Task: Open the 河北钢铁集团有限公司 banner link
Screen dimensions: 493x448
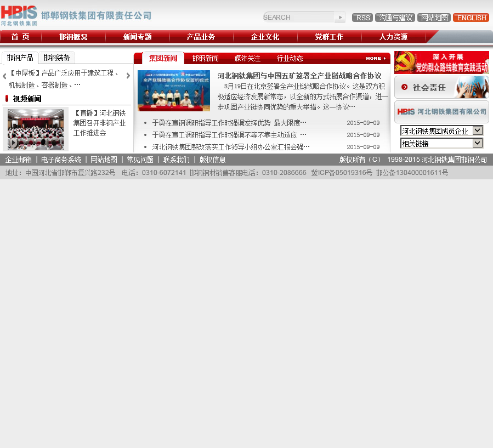Action: 441,112
